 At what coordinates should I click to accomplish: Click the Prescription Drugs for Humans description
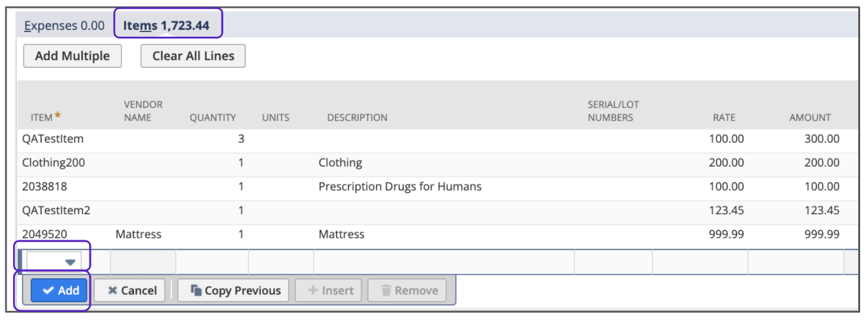tap(399, 187)
